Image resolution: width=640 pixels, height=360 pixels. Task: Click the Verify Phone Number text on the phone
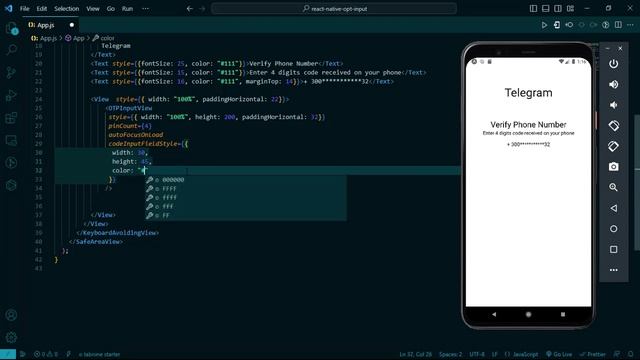[x=528, y=124]
